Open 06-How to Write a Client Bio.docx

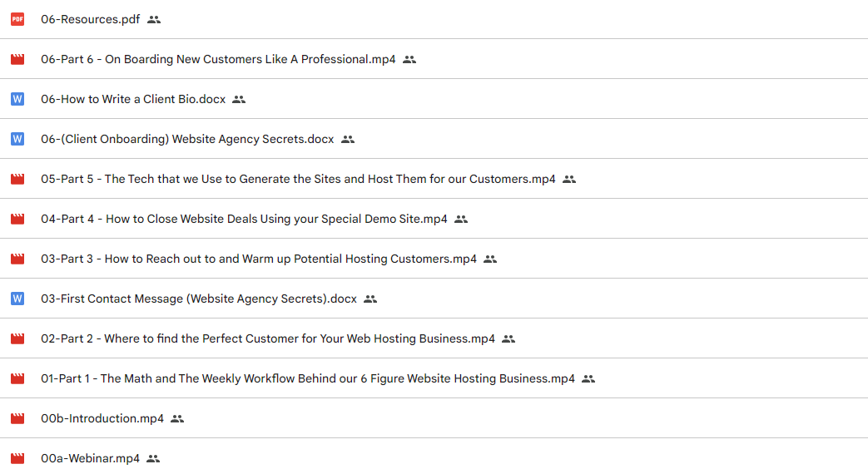[133, 99]
